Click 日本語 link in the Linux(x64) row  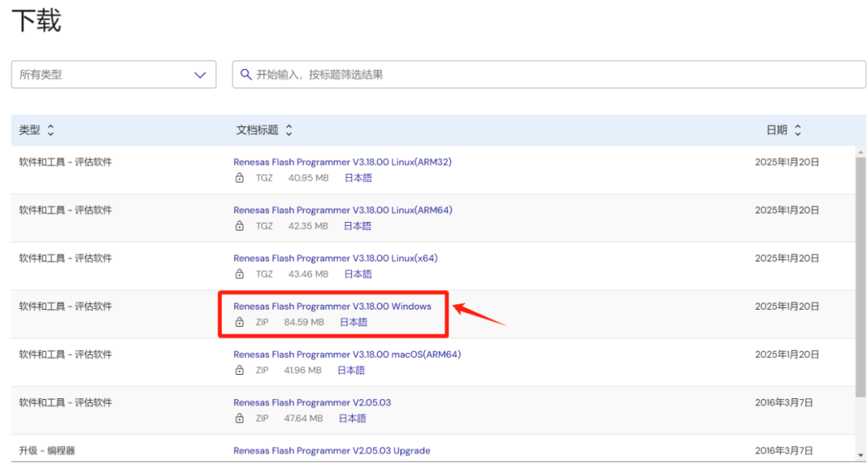coord(358,274)
